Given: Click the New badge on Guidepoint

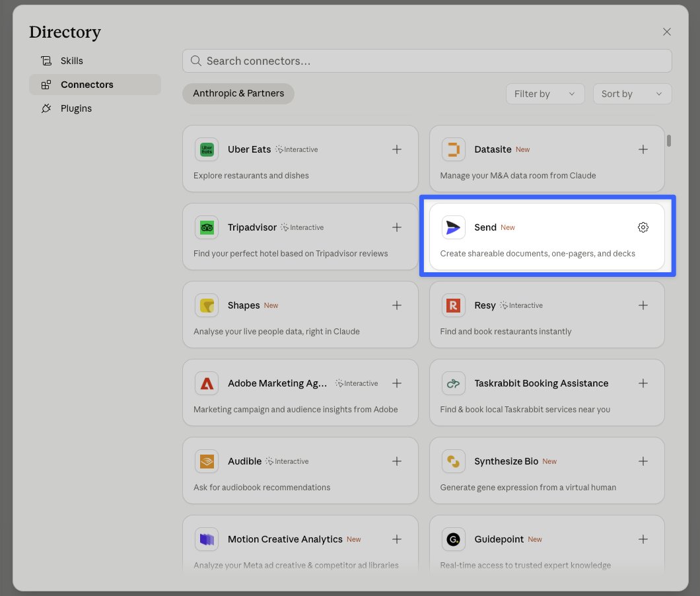Looking at the screenshot, I should [x=535, y=539].
